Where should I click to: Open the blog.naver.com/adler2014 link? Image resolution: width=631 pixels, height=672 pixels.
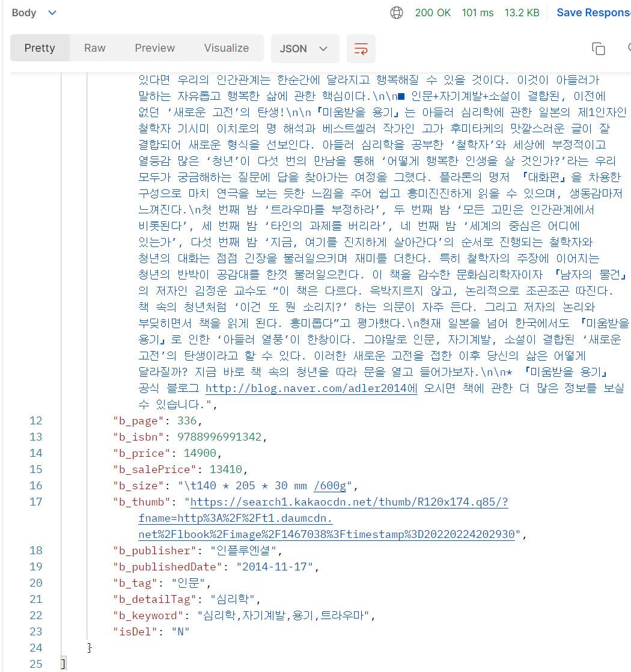pos(311,388)
